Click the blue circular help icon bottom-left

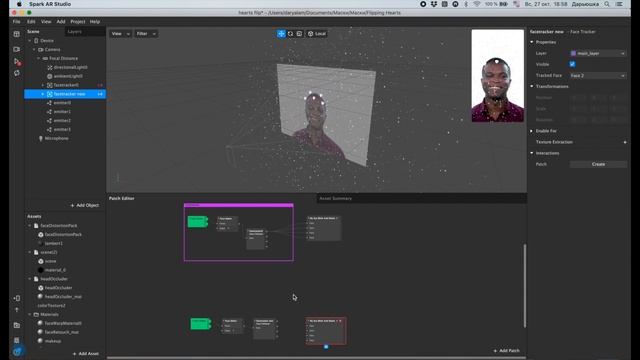point(17,351)
